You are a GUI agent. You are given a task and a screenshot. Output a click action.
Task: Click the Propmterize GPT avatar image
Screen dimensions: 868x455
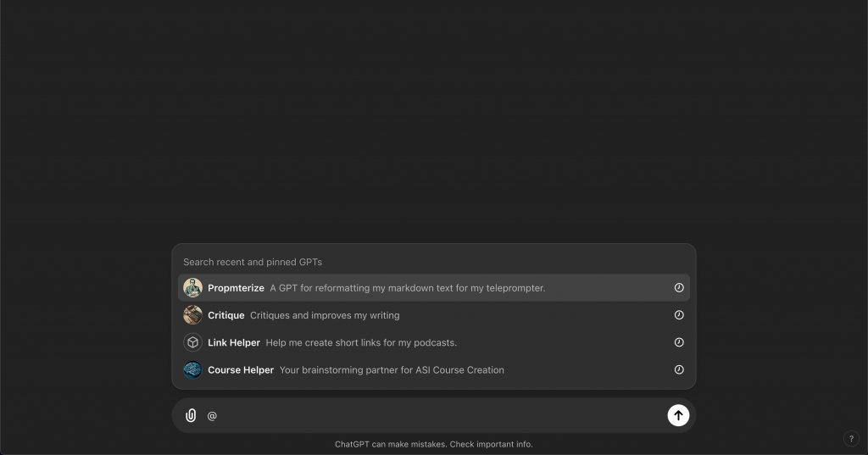[x=192, y=288]
